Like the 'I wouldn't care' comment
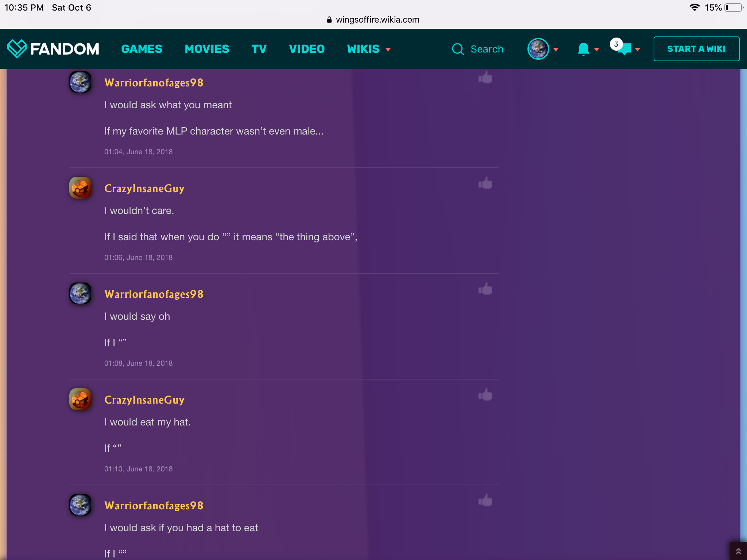The width and height of the screenshot is (747, 560). point(485,183)
